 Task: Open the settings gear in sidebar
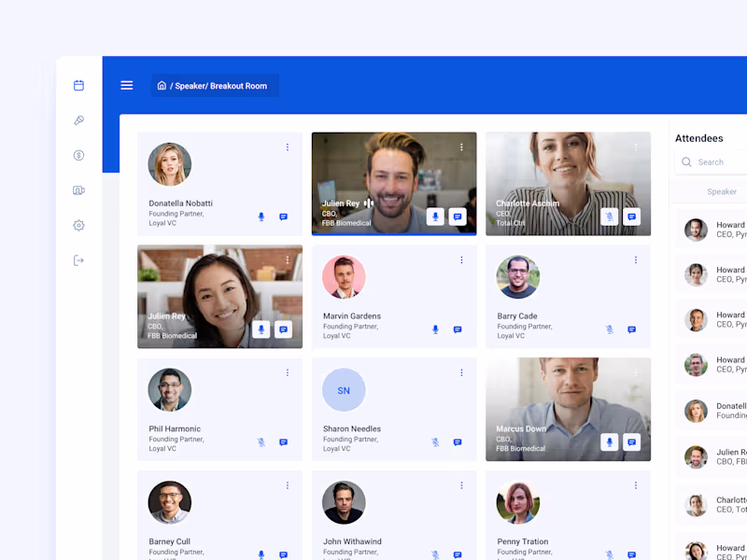click(x=78, y=225)
